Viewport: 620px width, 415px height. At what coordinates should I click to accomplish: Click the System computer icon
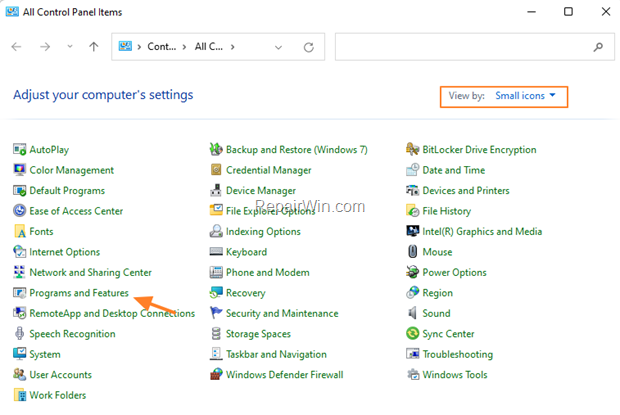click(x=19, y=354)
